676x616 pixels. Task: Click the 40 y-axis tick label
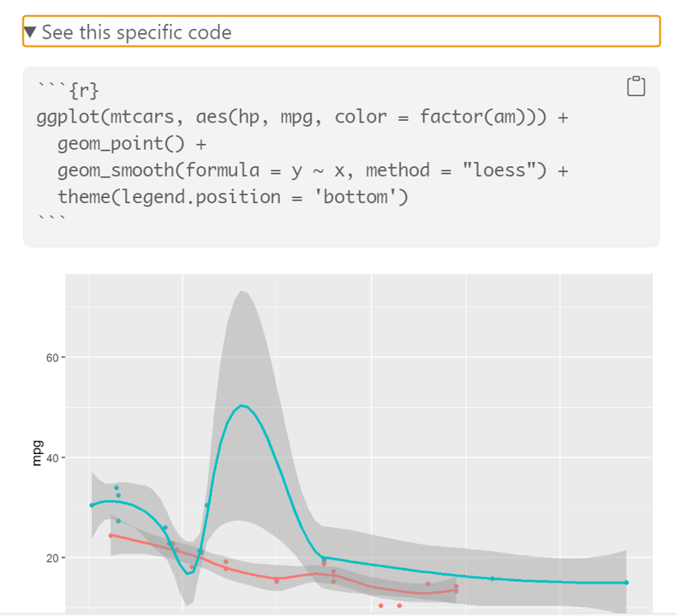coord(52,458)
